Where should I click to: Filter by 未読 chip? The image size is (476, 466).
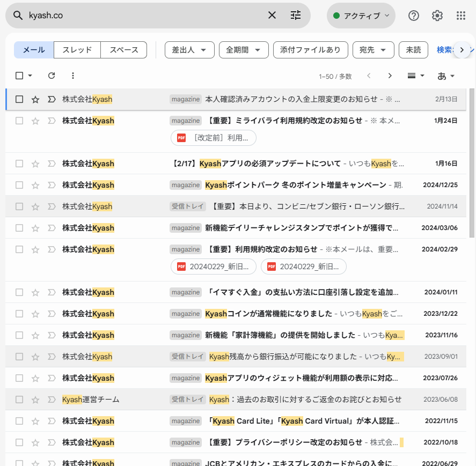[x=413, y=50]
